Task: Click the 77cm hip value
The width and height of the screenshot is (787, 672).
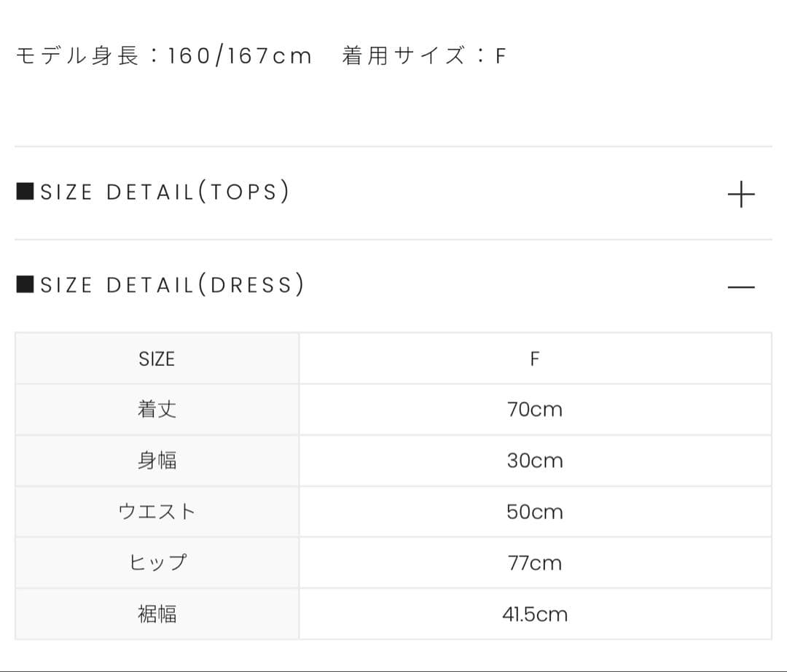Action: tap(535, 563)
